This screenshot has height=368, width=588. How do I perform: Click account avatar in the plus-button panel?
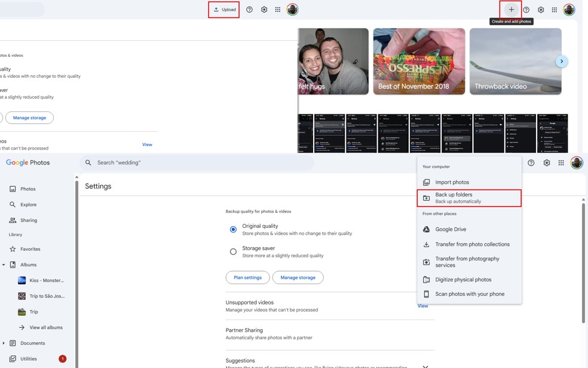tap(569, 10)
